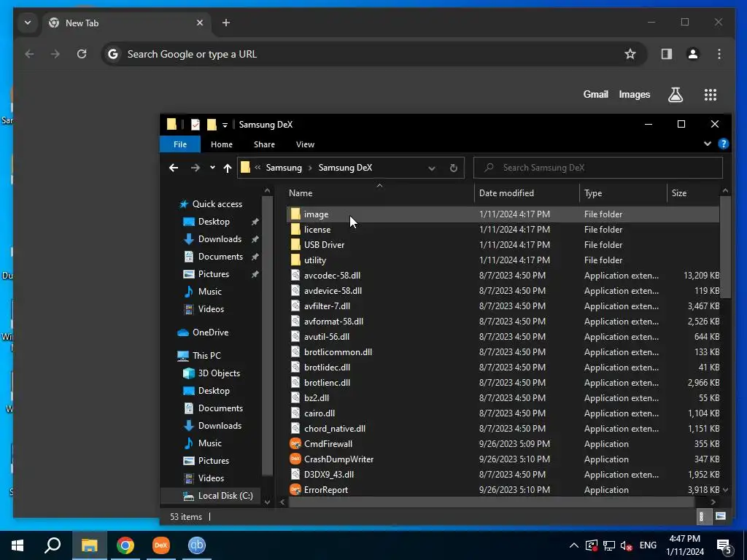Sort by Date modified column

click(527, 192)
